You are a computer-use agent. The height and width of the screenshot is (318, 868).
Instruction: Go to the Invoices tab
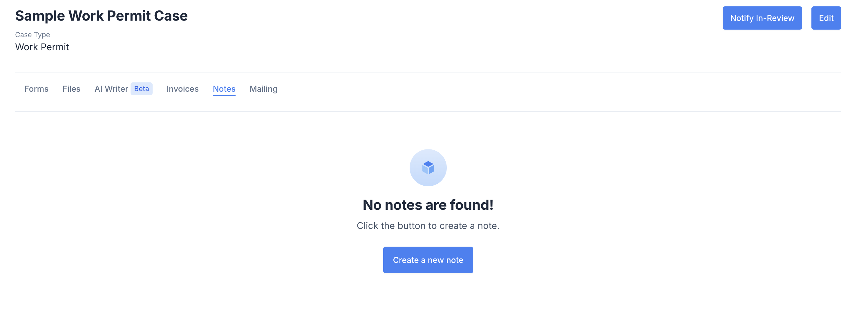tap(182, 88)
